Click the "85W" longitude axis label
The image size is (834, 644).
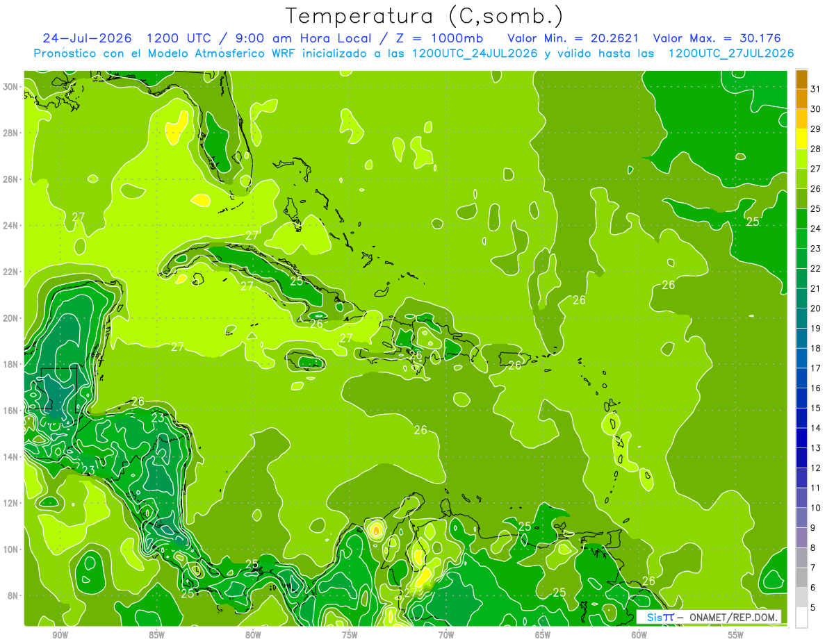156,635
